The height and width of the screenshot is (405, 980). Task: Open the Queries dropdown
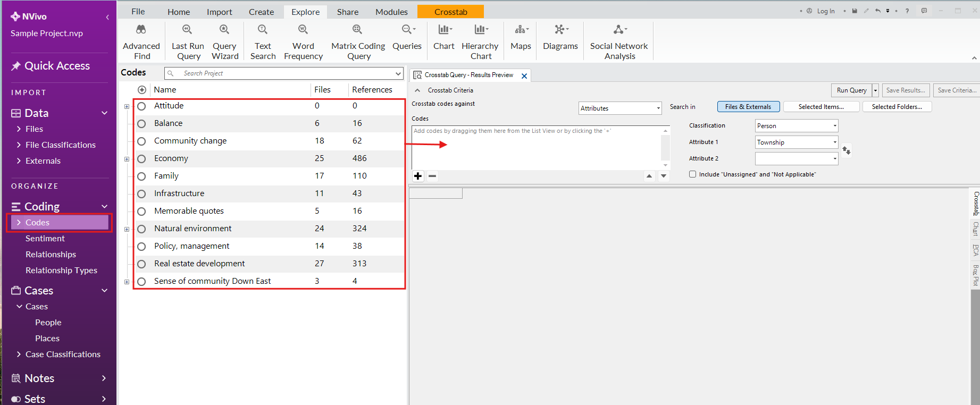407,37
